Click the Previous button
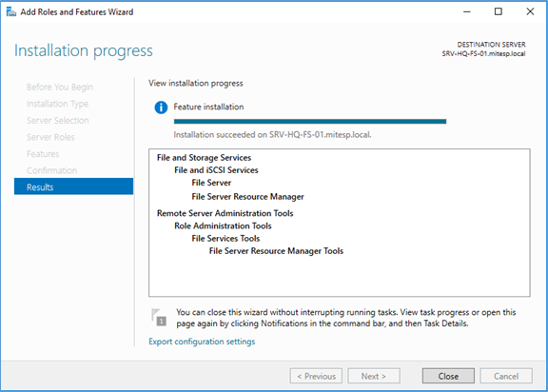Image resolution: width=548 pixels, height=392 pixels. pos(316,376)
